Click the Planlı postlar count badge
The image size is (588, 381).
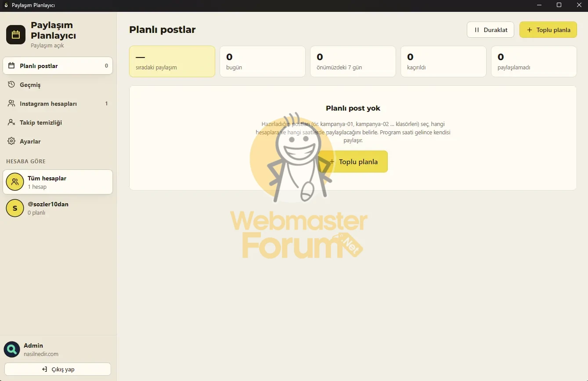point(106,66)
